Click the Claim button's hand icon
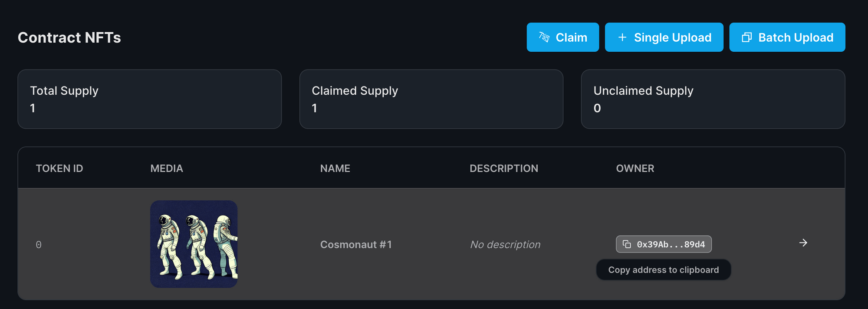The height and width of the screenshot is (309, 868). (544, 37)
